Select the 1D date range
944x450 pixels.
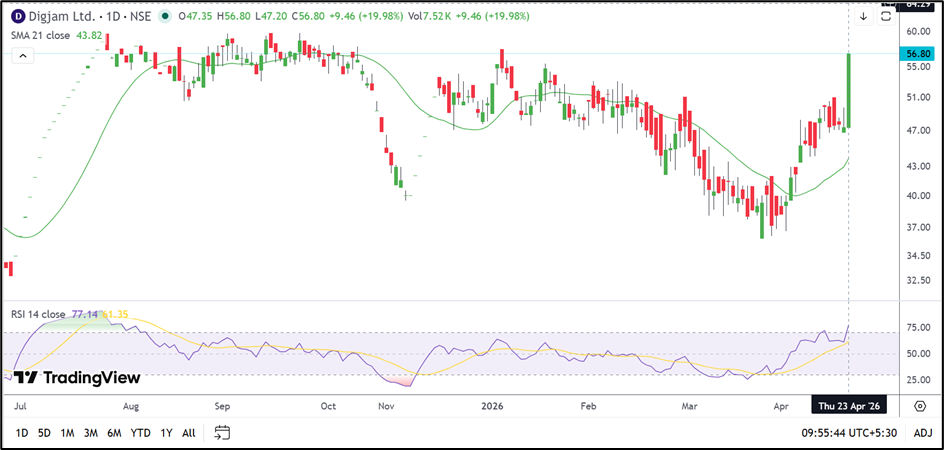coord(21,433)
